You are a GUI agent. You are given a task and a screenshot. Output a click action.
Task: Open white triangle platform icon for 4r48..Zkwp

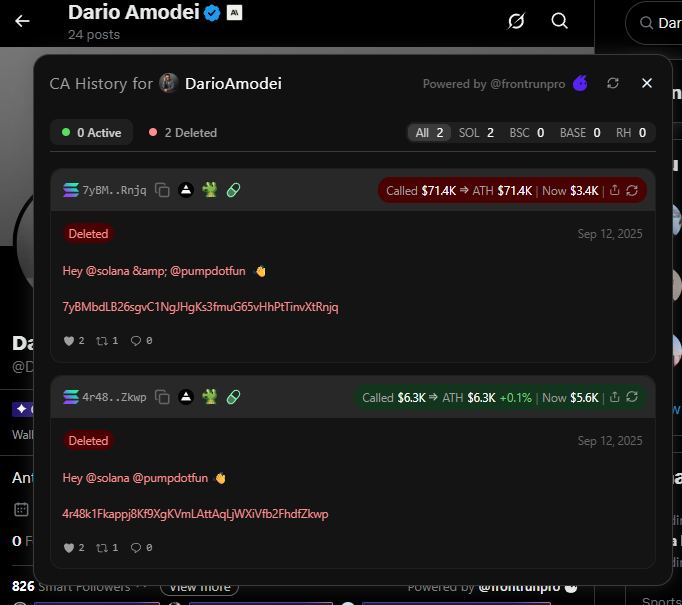186,397
